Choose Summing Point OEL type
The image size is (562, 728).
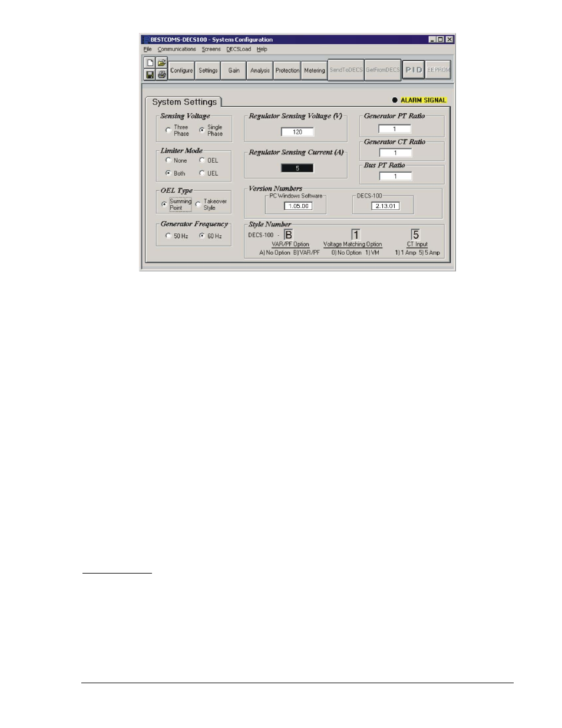(x=177, y=205)
